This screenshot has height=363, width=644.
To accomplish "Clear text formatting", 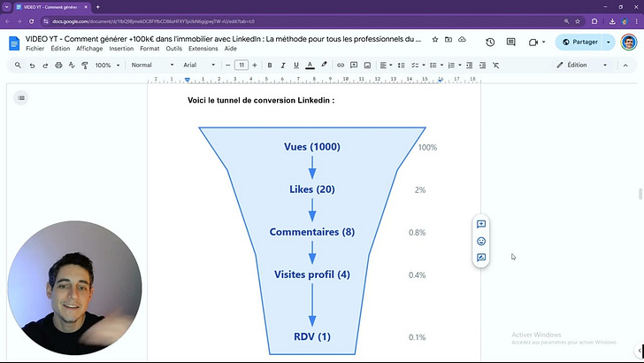I will 495,65.
